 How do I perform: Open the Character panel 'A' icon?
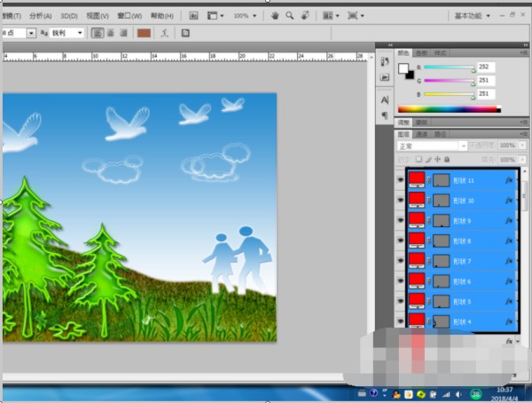[385, 99]
